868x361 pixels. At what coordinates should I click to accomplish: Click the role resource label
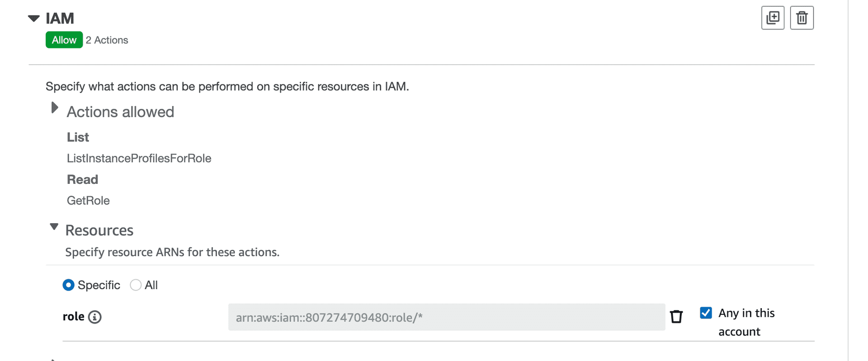[73, 317]
